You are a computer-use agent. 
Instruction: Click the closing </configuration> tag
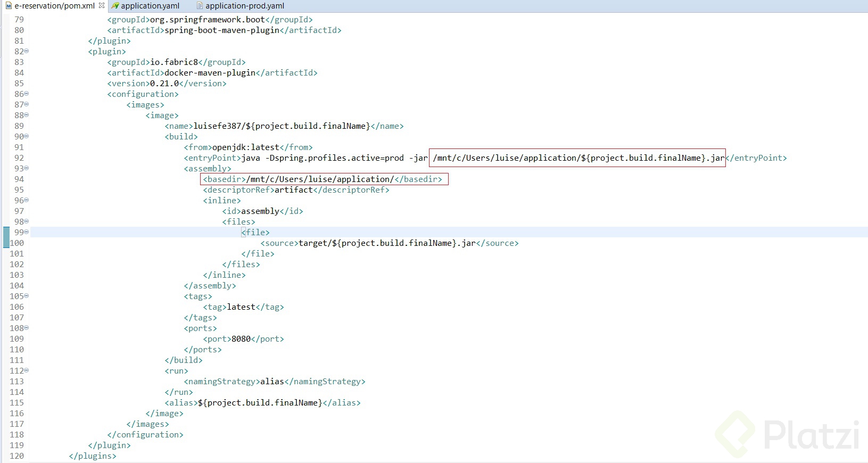pyautogui.click(x=145, y=435)
